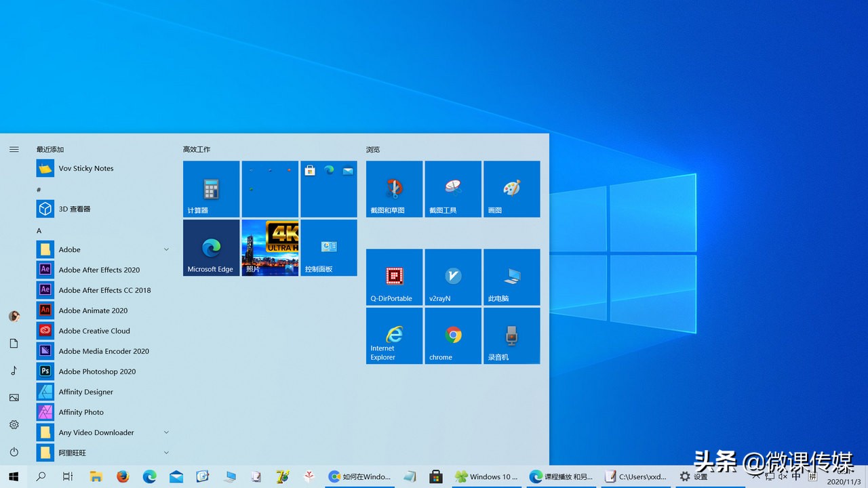Launch the 计算器 Calculator tile
The height and width of the screenshot is (488, 868).
211,188
